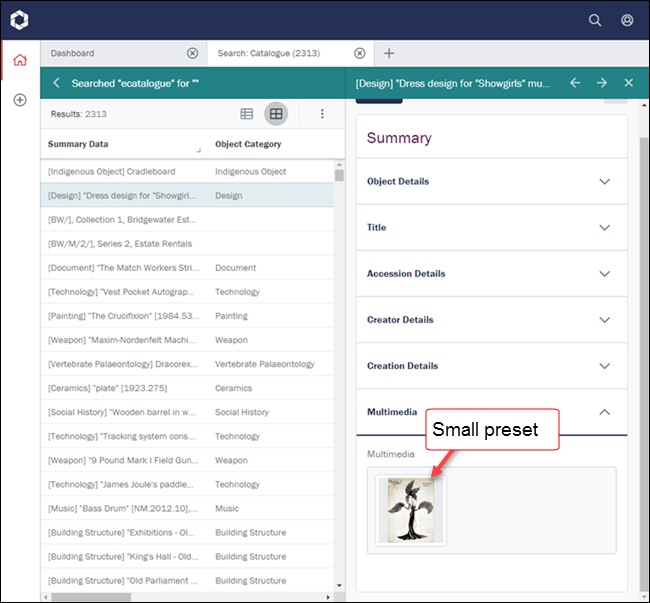Open the user account profile icon
The height and width of the screenshot is (603, 650).
(627, 20)
